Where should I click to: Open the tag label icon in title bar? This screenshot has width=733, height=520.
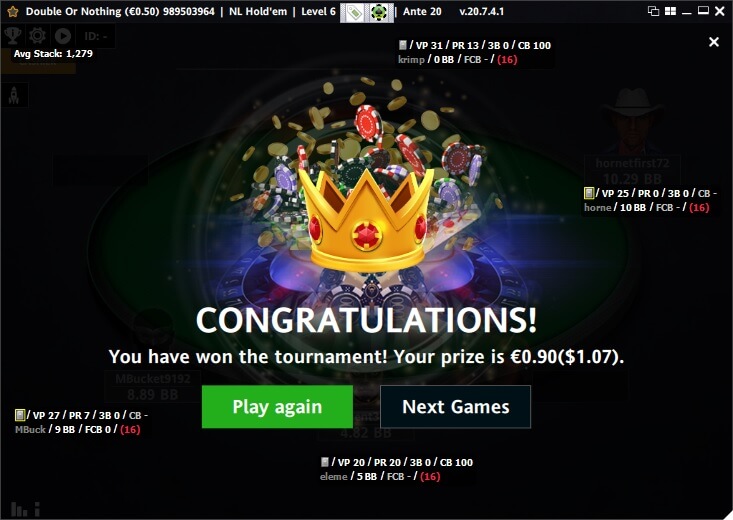(353, 12)
